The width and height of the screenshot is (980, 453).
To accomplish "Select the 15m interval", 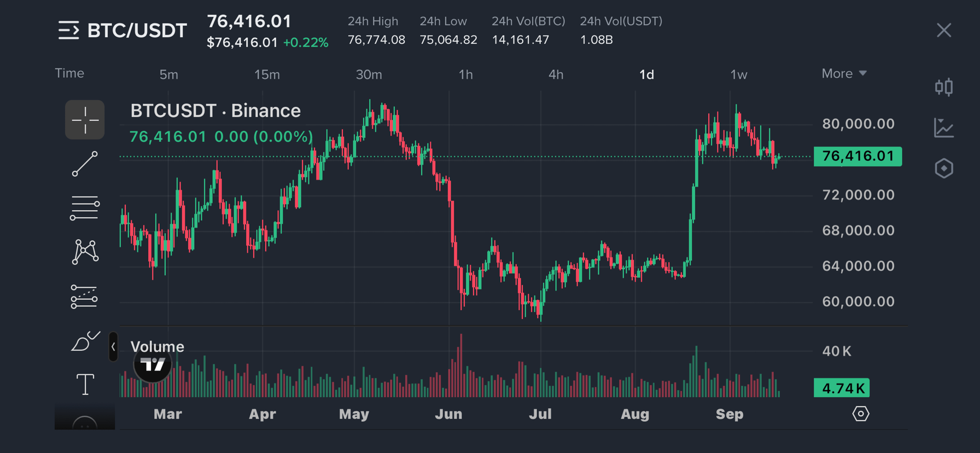I will pyautogui.click(x=267, y=74).
